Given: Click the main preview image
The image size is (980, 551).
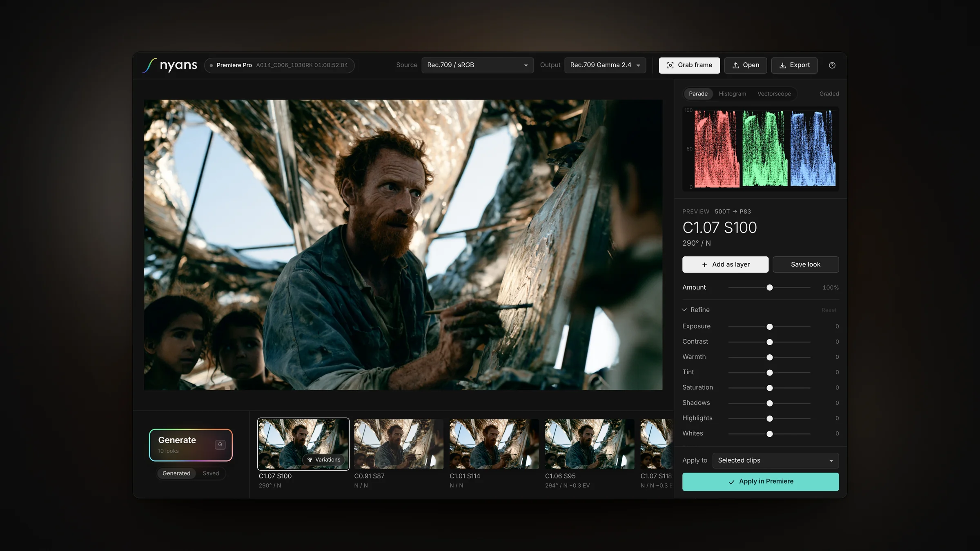Looking at the screenshot, I should pyautogui.click(x=403, y=245).
